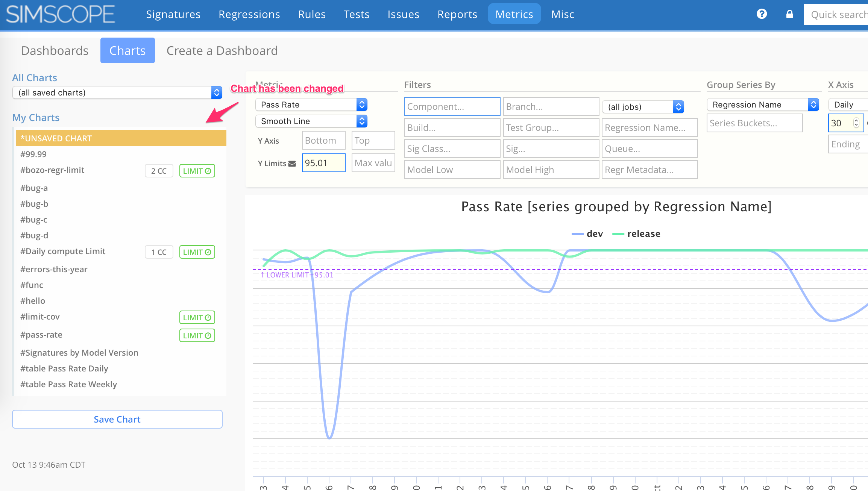Click the Y Limits envelope email icon
This screenshot has height=491, width=868.
click(x=292, y=164)
